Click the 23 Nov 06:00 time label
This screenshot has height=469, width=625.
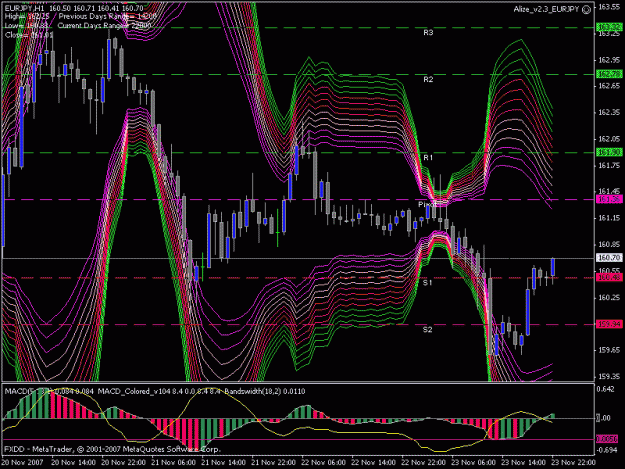pyautogui.click(x=474, y=463)
